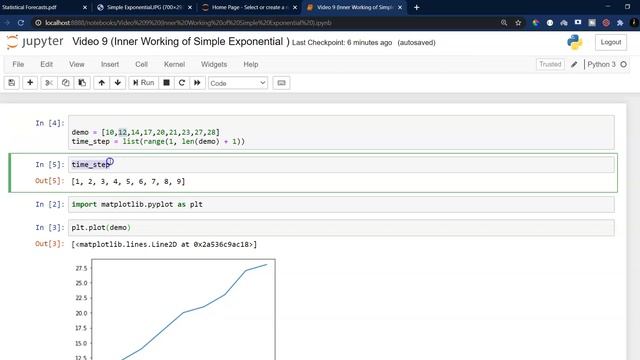640x360 pixels.
Task: Reload the page
Action: pos(21,23)
